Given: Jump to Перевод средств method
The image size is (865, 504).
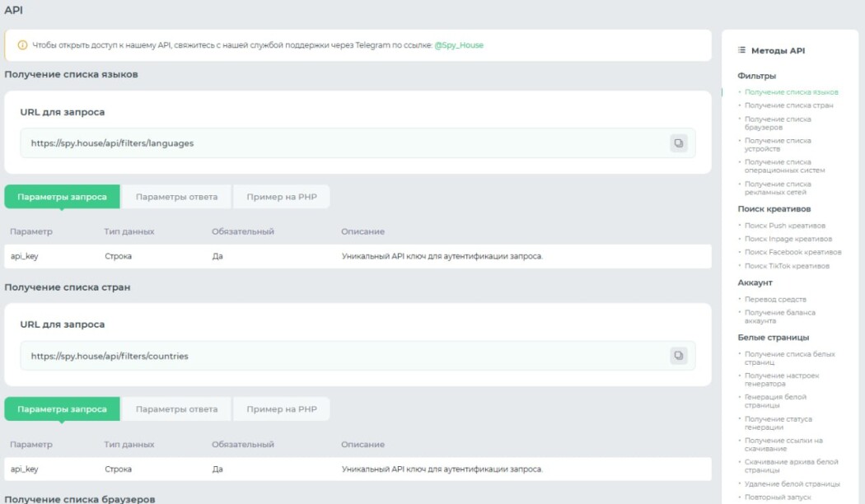Looking at the screenshot, I should click(775, 300).
